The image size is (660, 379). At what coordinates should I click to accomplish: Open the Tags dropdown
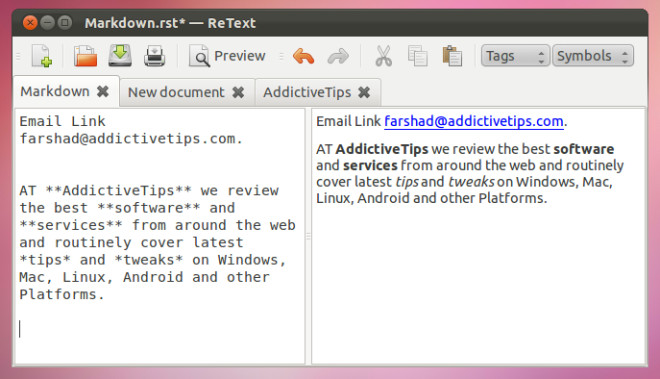515,56
